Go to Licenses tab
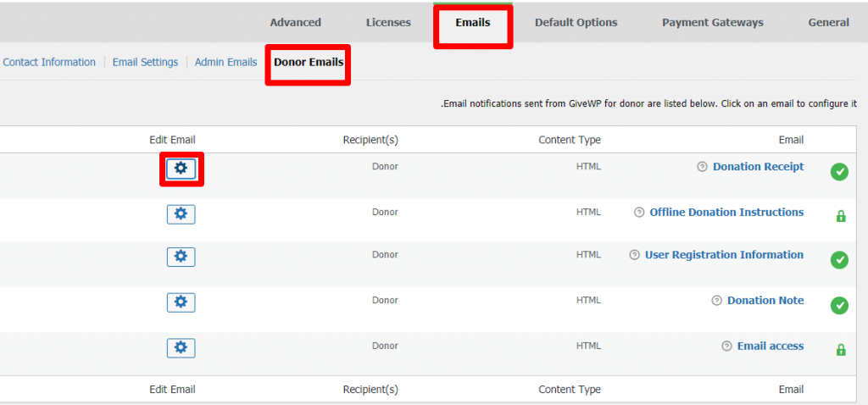This screenshot has height=405, width=868. [x=388, y=23]
